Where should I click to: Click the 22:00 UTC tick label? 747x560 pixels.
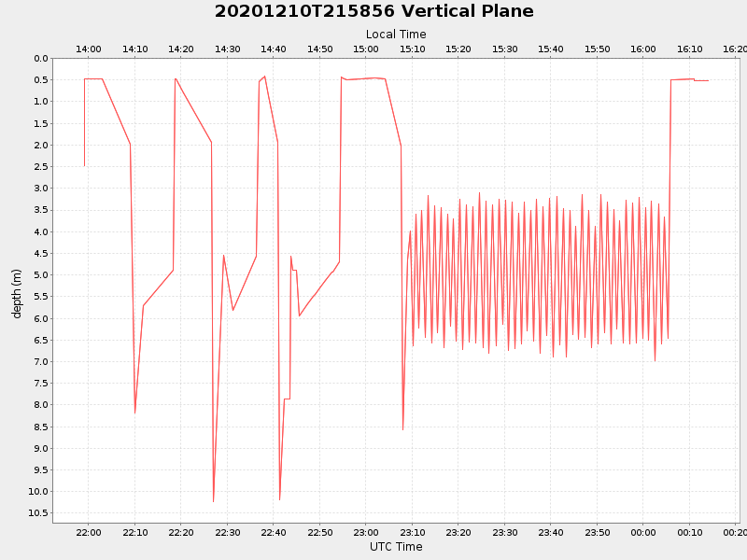(x=89, y=532)
